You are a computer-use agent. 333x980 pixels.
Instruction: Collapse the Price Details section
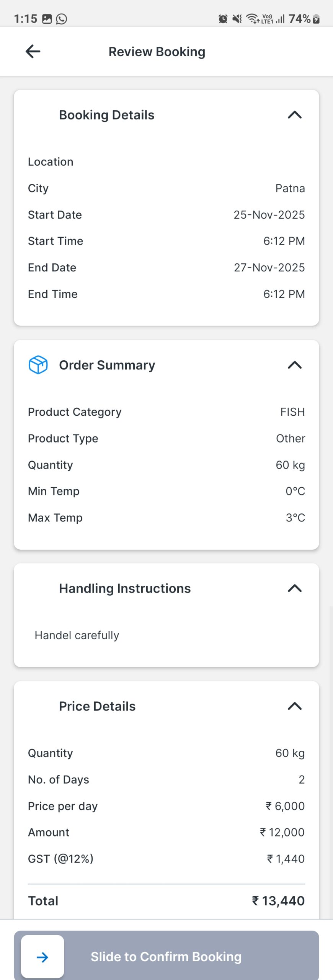[295, 706]
